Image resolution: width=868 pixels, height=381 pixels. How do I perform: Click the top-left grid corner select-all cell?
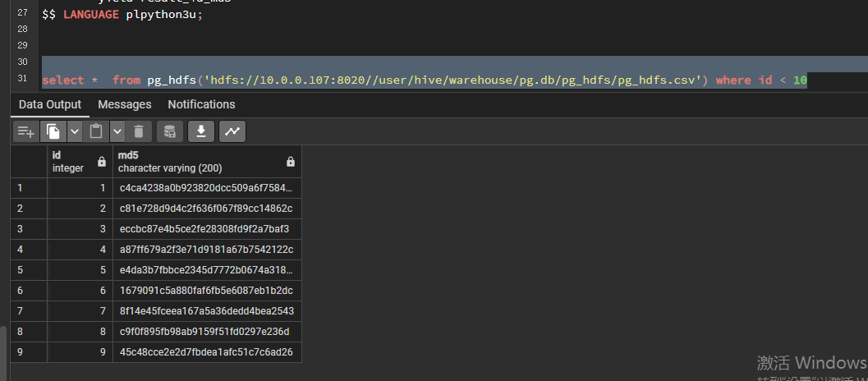click(29, 161)
